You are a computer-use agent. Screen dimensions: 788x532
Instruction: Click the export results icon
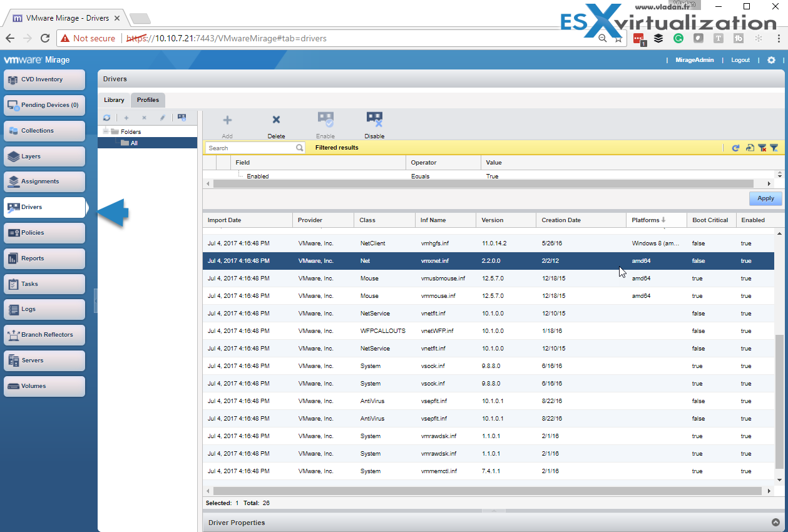click(x=750, y=148)
